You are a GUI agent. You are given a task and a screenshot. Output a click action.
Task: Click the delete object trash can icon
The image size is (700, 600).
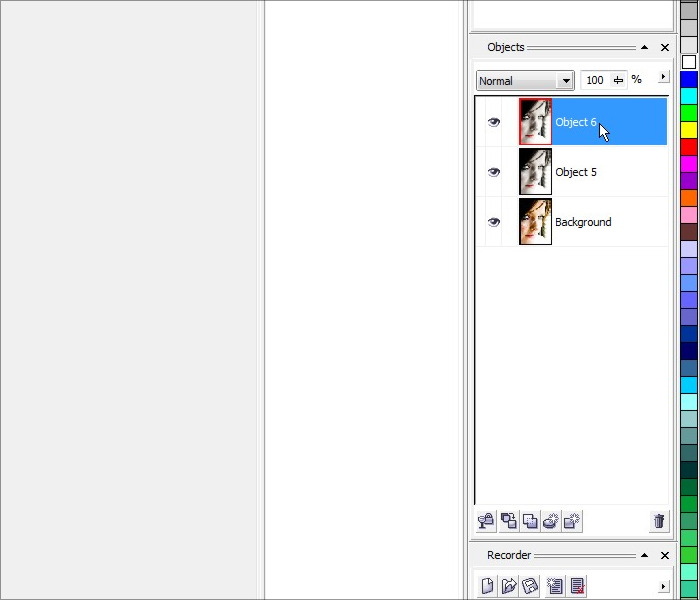click(658, 521)
